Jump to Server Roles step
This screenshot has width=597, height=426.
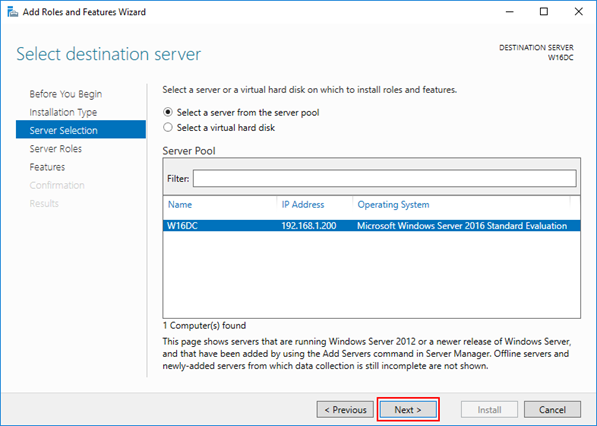(56, 148)
